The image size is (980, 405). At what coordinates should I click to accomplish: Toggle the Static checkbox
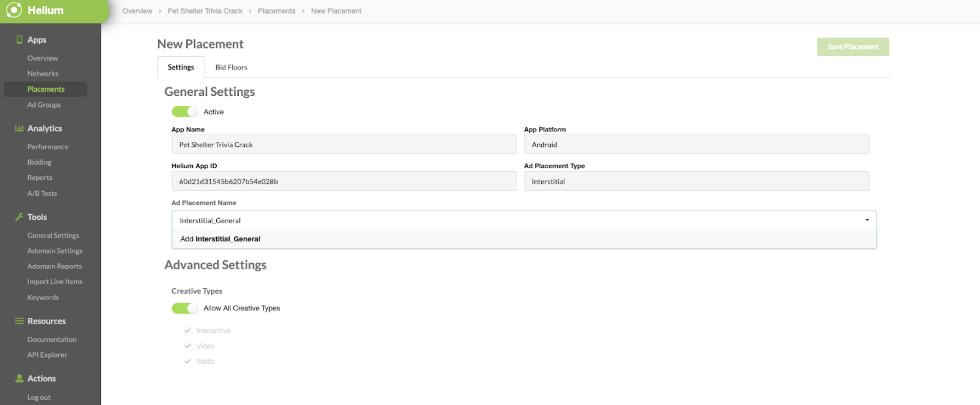tap(188, 361)
